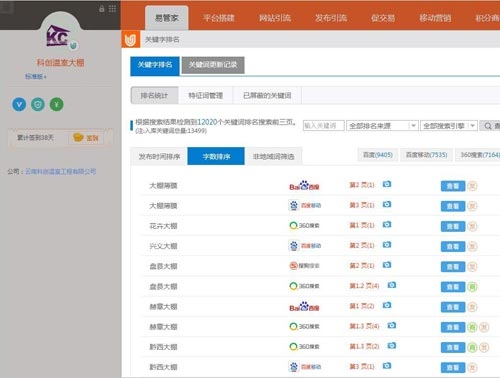Click the camera snapshot icon in 兴义大棚 row

[387, 245]
